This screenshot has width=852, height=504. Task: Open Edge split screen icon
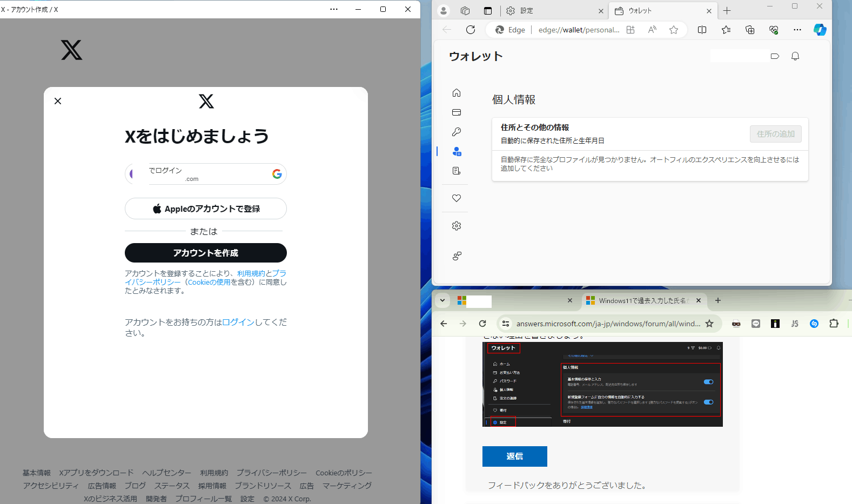[x=702, y=30]
